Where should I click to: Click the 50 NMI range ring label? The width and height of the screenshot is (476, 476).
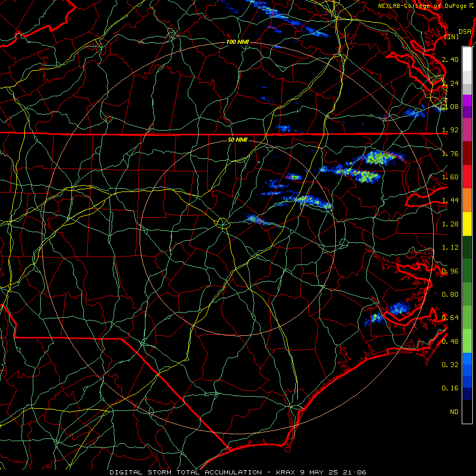[x=237, y=140]
